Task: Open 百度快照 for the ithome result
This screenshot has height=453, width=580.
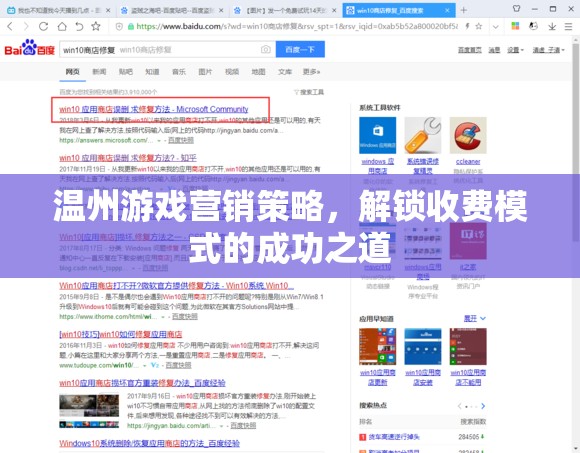Action: [185, 317]
